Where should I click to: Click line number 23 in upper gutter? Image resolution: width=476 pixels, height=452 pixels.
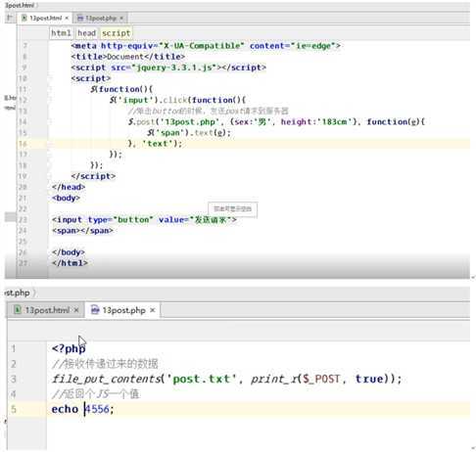pyautogui.click(x=23, y=219)
